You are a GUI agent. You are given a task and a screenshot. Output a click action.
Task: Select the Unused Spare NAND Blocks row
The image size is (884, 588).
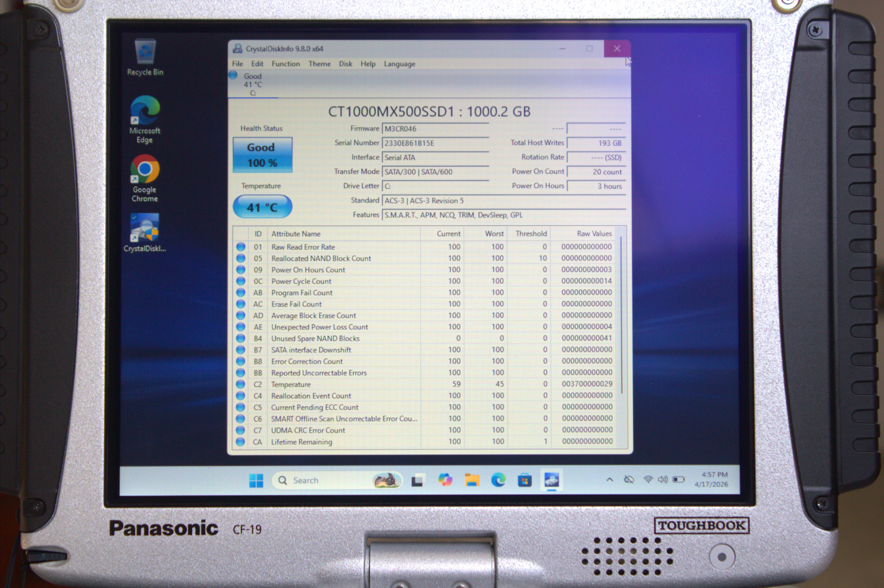[424, 338]
